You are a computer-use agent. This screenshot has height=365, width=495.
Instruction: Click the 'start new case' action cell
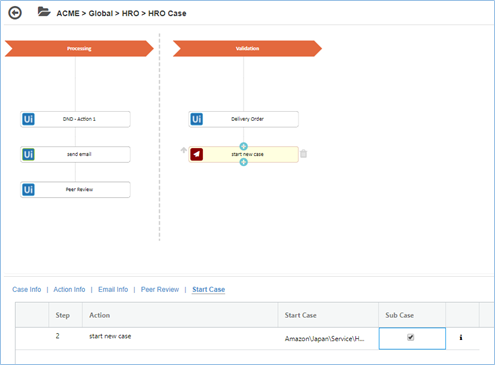[x=180, y=338]
